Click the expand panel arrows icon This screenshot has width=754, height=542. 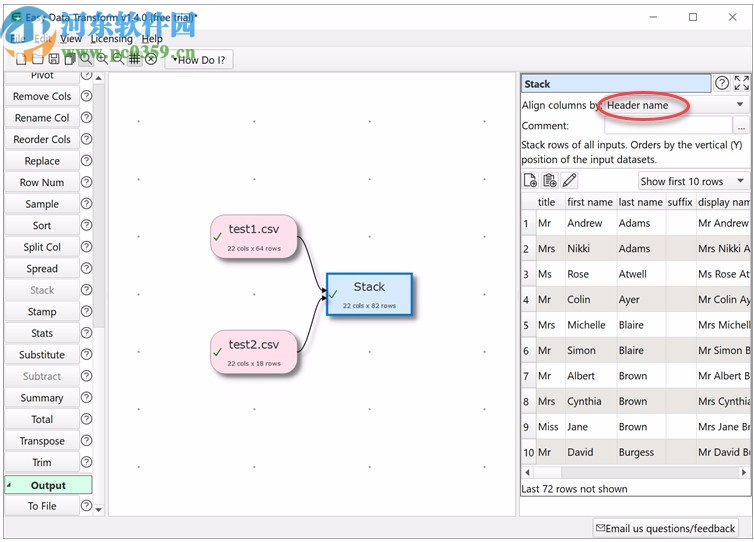pos(741,83)
